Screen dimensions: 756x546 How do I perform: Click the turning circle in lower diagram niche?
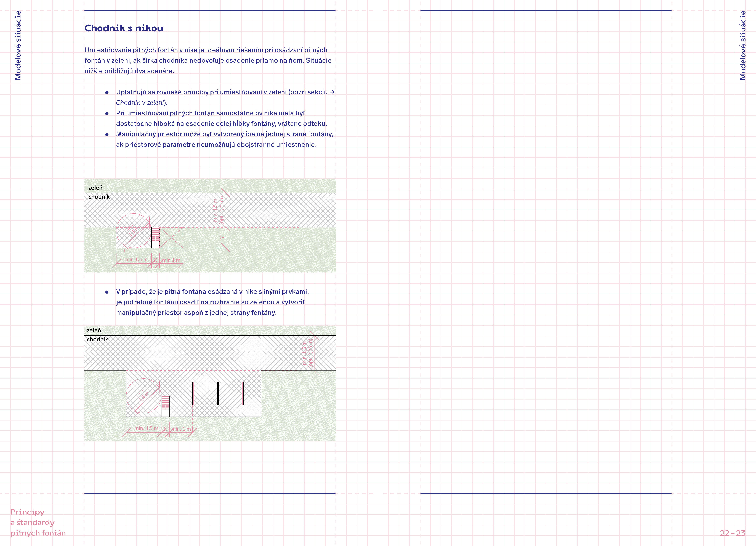[144, 395]
